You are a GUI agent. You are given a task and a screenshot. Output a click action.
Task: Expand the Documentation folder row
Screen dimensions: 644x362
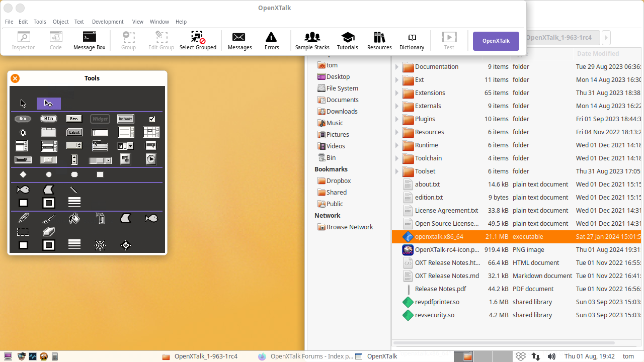click(396, 67)
